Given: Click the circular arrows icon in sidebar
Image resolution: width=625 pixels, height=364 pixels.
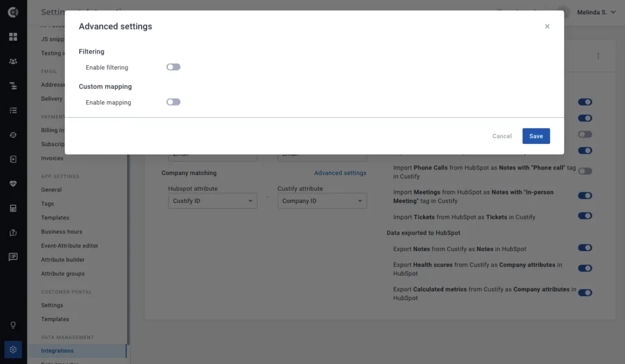Looking at the screenshot, I should (x=13, y=135).
